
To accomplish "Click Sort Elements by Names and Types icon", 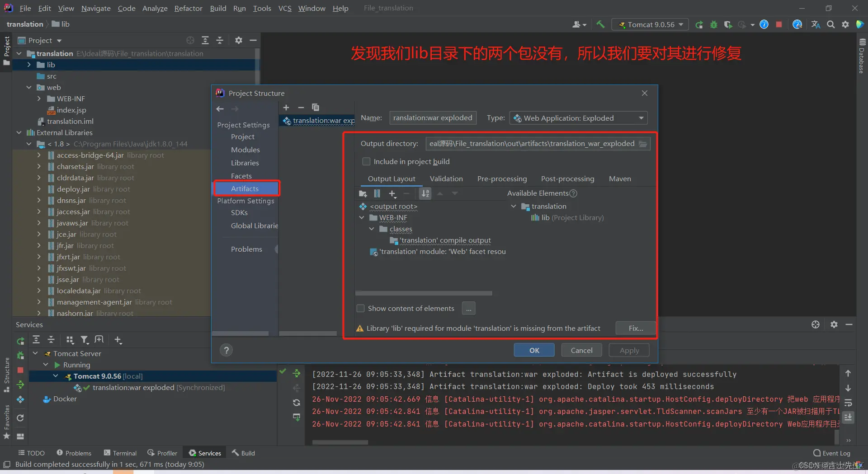I will (x=425, y=193).
